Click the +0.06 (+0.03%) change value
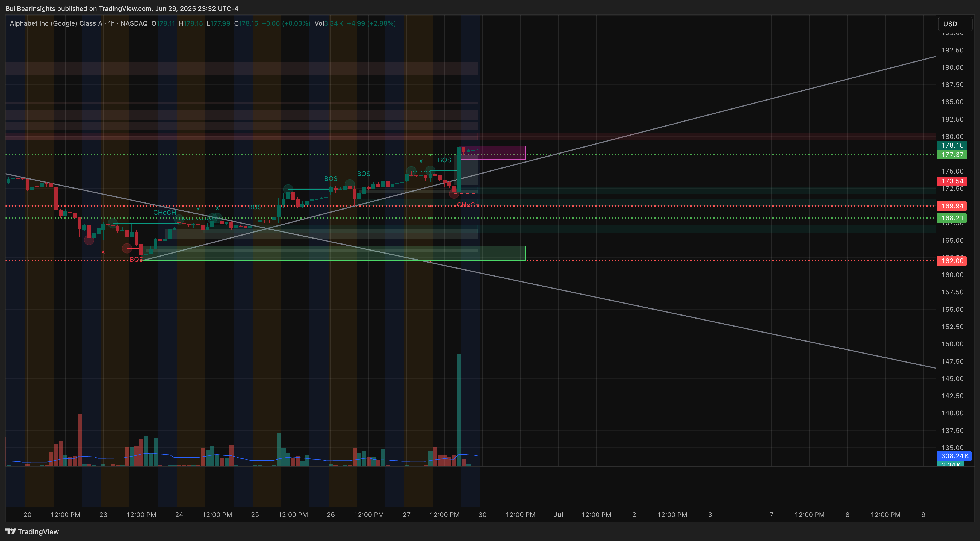 (x=286, y=23)
